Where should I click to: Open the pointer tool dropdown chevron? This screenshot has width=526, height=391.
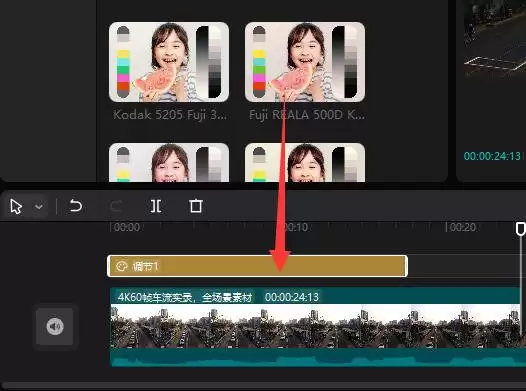pyautogui.click(x=39, y=207)
